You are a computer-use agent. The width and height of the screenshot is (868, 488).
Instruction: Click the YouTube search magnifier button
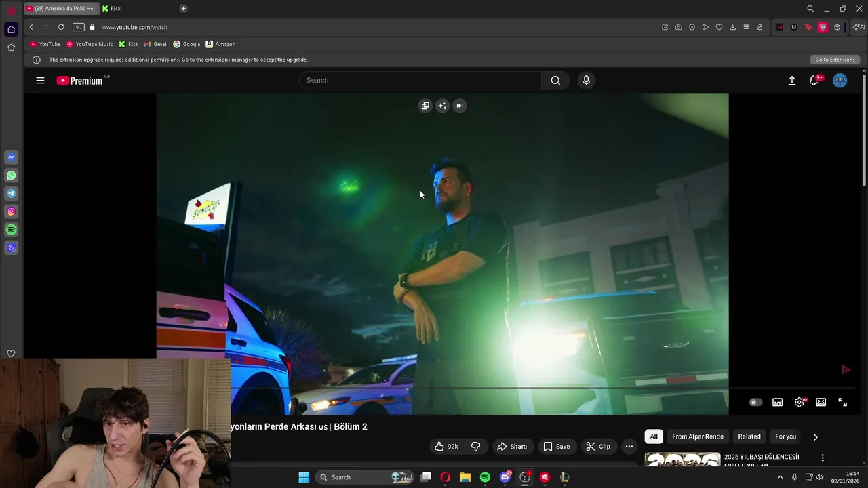555,81
